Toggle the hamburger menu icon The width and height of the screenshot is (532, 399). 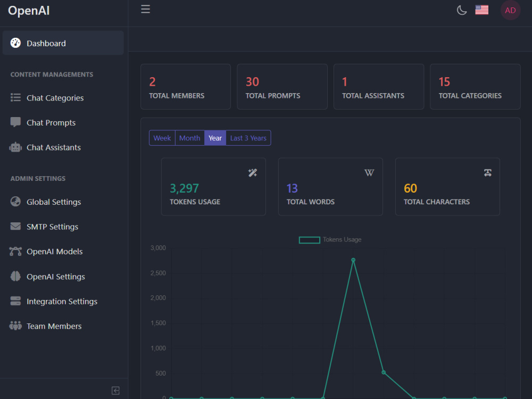(x=146, y=9)
